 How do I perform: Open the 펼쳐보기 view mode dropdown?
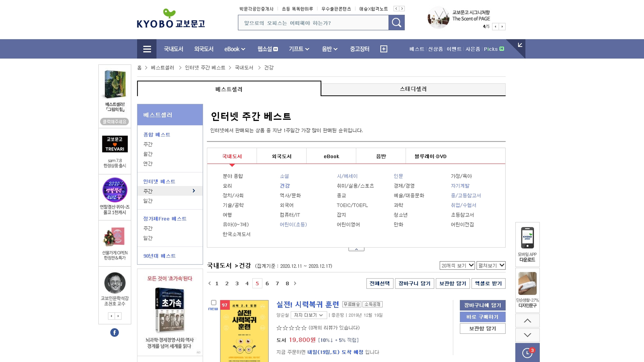pos(491,265)
